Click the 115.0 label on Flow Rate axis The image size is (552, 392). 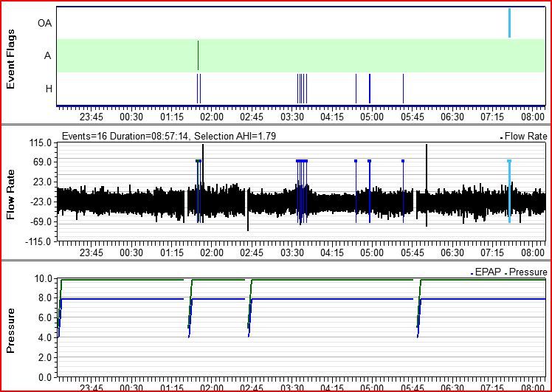point(40,143)
